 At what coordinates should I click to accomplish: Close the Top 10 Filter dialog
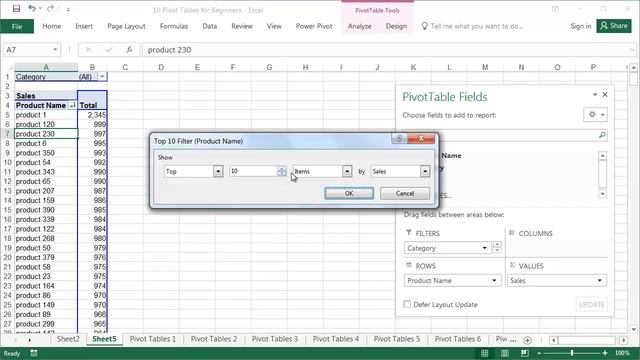(x=421, y=138)
